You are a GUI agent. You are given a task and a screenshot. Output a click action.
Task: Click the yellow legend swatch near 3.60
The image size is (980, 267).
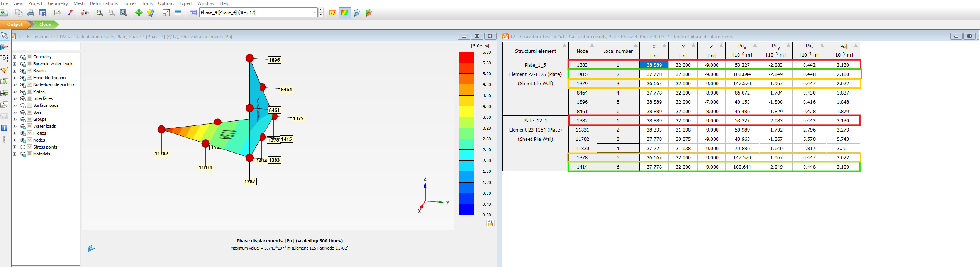(x=466, y=112)
